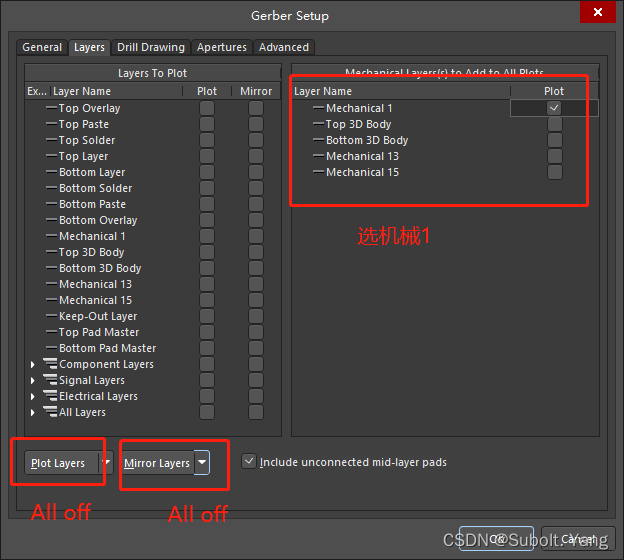Enable Mirror for Top Overlay
This screenshot has width=624, height=560.
[x=256, y=108]
